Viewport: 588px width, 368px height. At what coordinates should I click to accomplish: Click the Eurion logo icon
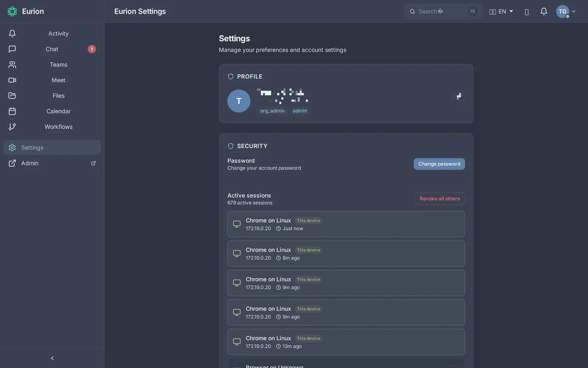(x=12, y=11)
